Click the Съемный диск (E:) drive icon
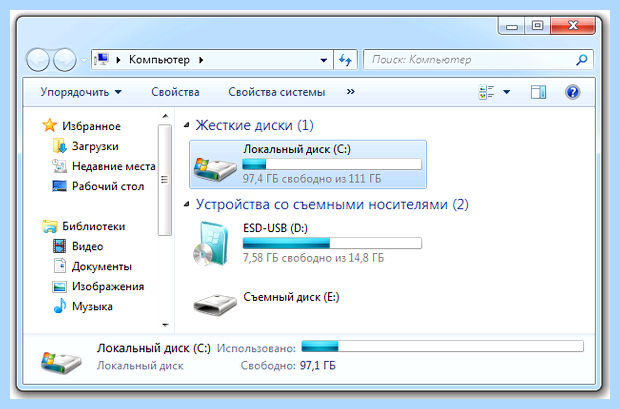The height and width of the screenshot is (409, 620). (x=215, y=304)
